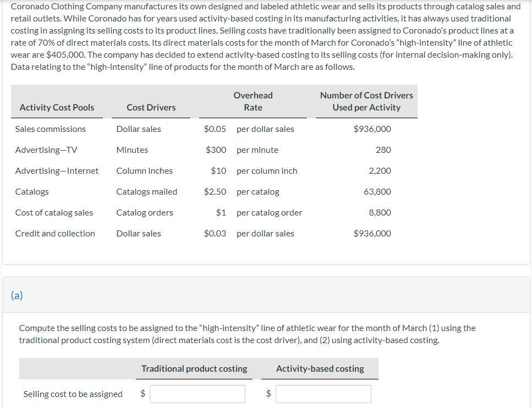Click the 'Traditional product costing' answer header
The width and height of the screenshot is (532, 408).
pos(194,368)
